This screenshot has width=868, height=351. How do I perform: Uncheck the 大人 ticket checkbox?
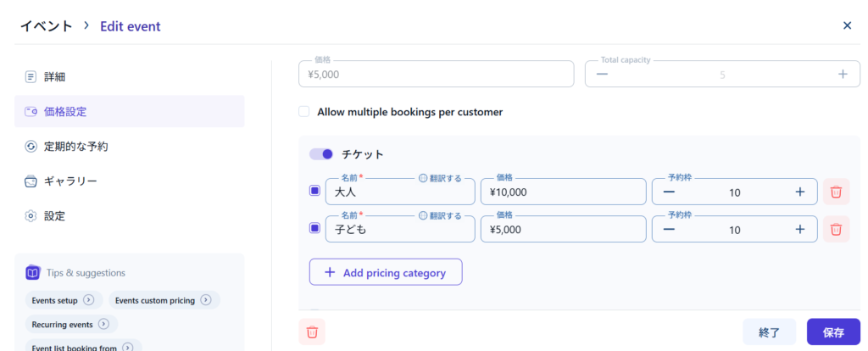coord(315,192)
